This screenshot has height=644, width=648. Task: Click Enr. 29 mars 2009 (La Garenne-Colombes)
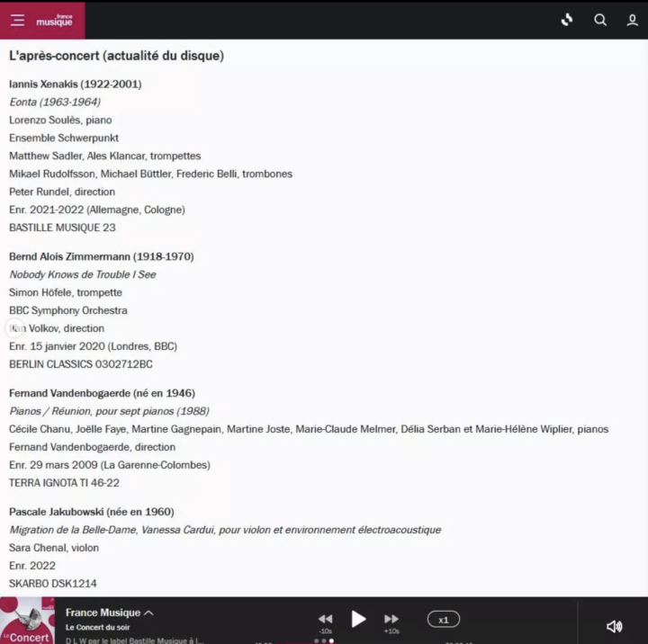[110, 465]
